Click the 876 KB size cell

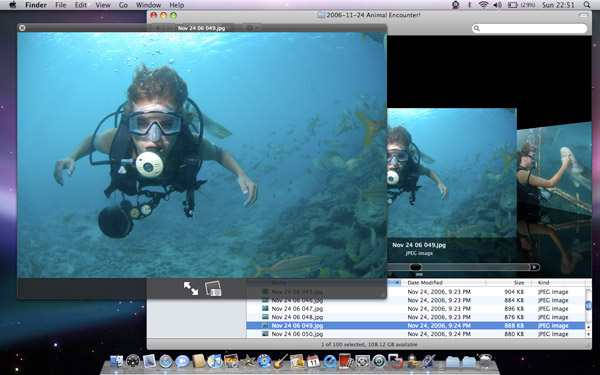click(514, 317)
